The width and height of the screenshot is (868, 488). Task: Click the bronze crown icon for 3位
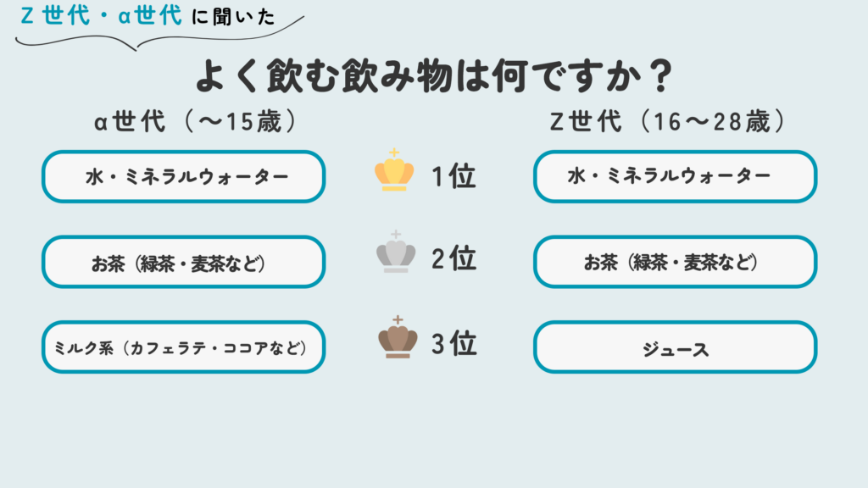(x=397, y=339)
